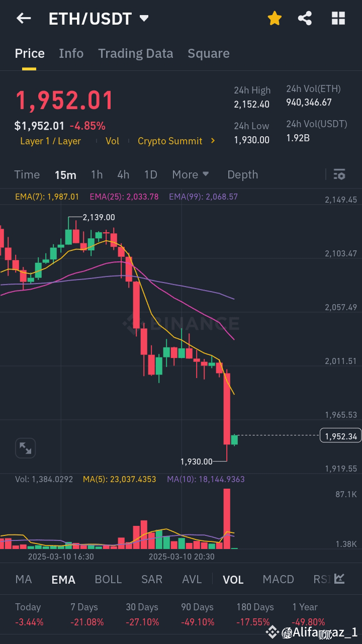
Task: Open the Square tab
Action: point(208,53)
